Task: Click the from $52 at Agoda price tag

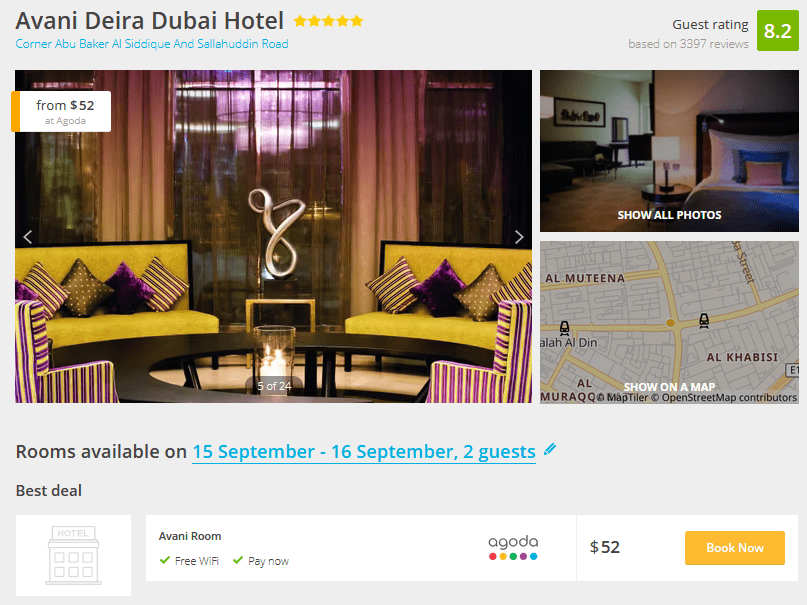Action: (61, 112)
